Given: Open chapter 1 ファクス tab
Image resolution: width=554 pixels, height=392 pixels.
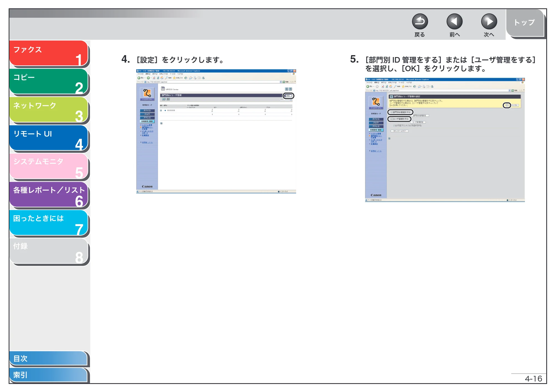Looking at the screenshot, I should point(49,53).
